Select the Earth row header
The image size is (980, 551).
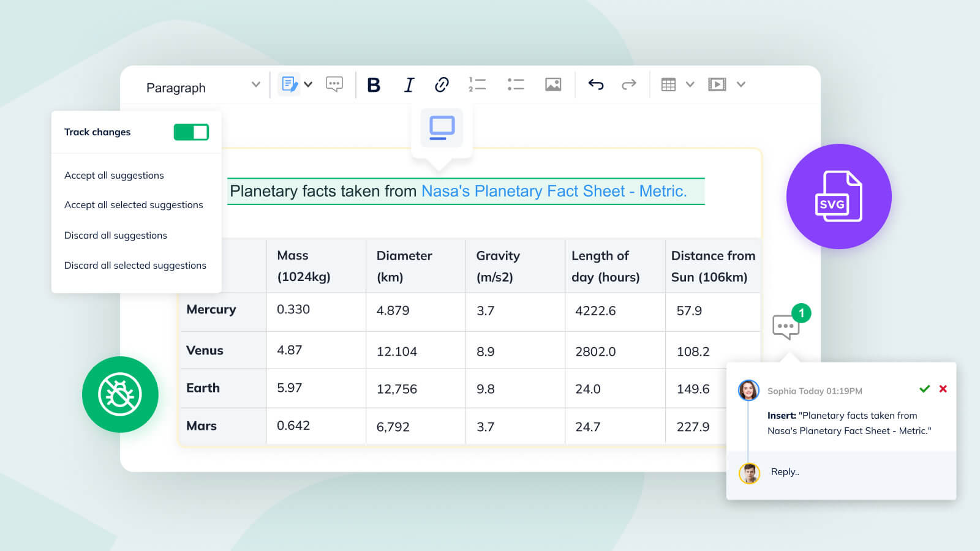tap(224, 388)
